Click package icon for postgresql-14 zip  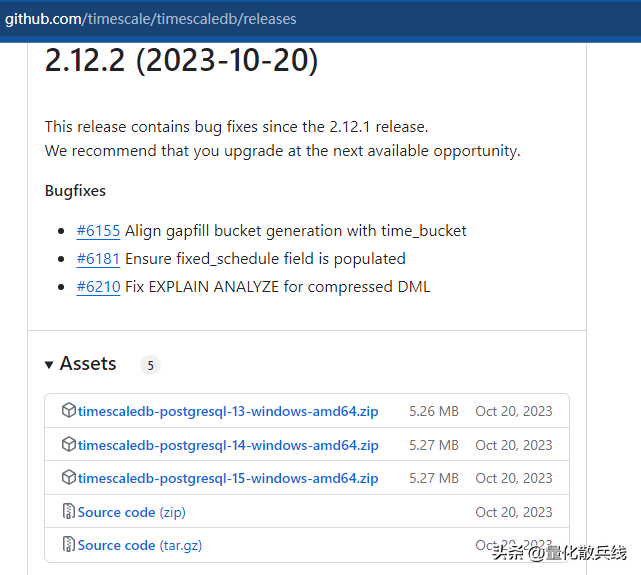click(68, 445)
